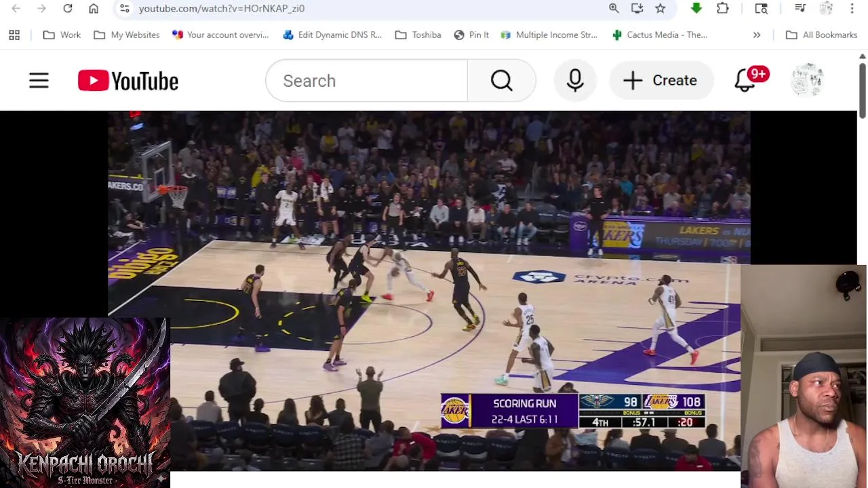Screen dimensions: 868x488
Task: Click scrollbar up arrow
Action: coord(863,56)
